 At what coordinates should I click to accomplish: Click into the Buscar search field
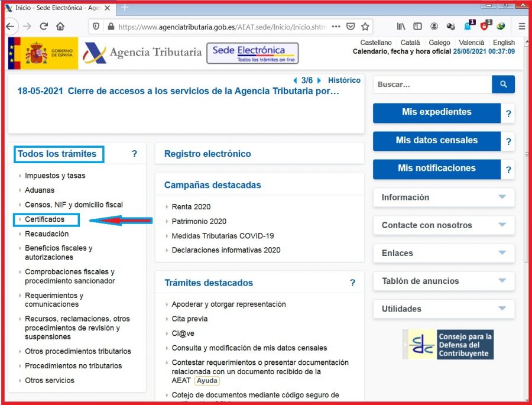tap(432, 85)
